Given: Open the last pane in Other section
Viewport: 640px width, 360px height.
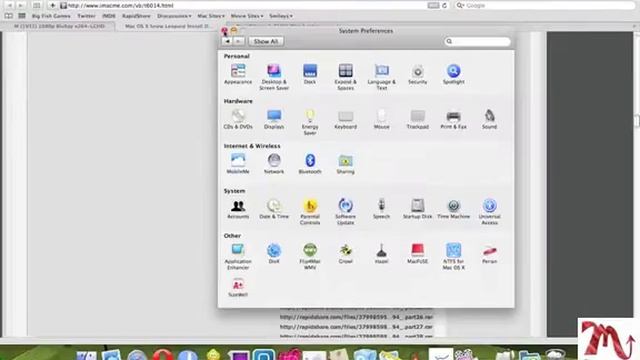Looking at the screenshot, I should click(238, 287).
